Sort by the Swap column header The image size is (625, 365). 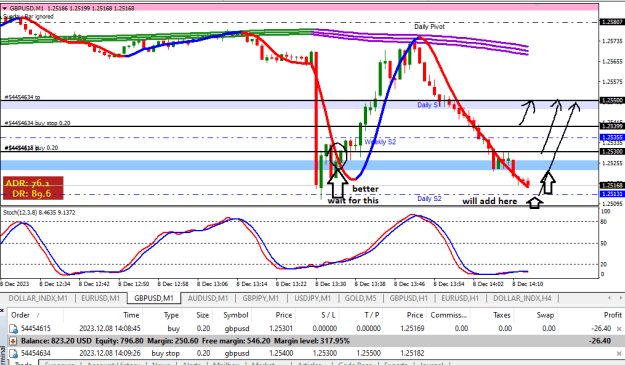point(545,315)
